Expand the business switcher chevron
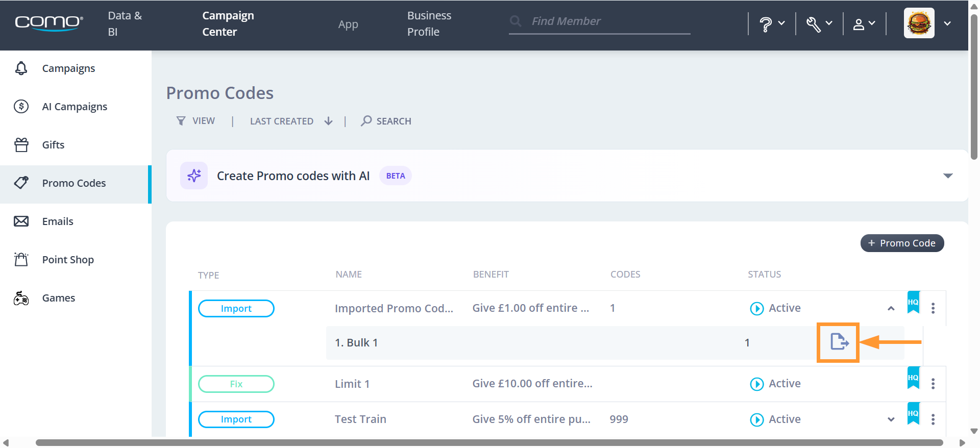The width and height of the screenshot is (980, 448). point(947,23)
